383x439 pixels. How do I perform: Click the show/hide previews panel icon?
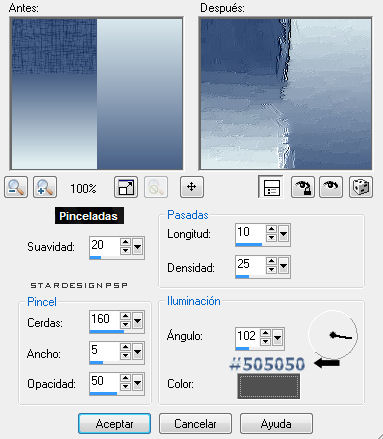click(x=271, y=187)
